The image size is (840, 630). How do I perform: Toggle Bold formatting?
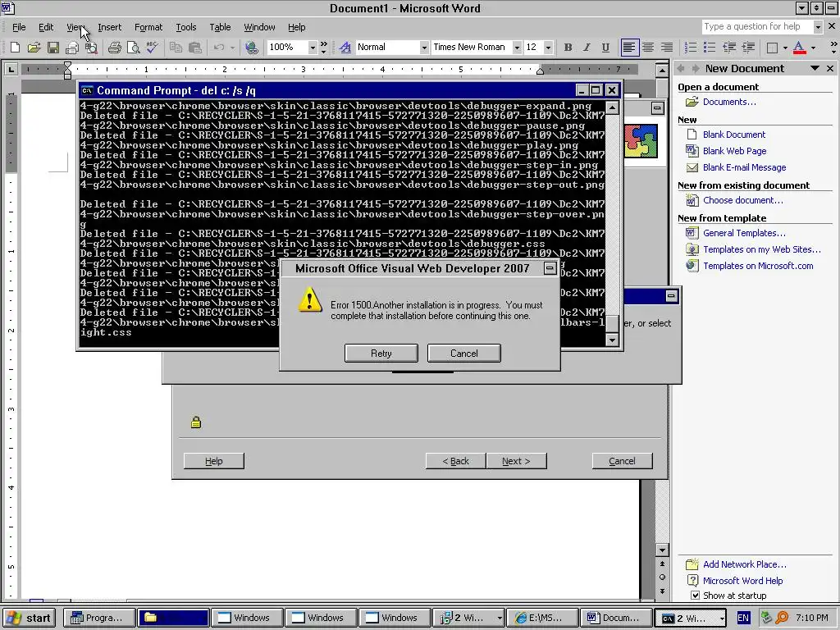click(568, 47)
